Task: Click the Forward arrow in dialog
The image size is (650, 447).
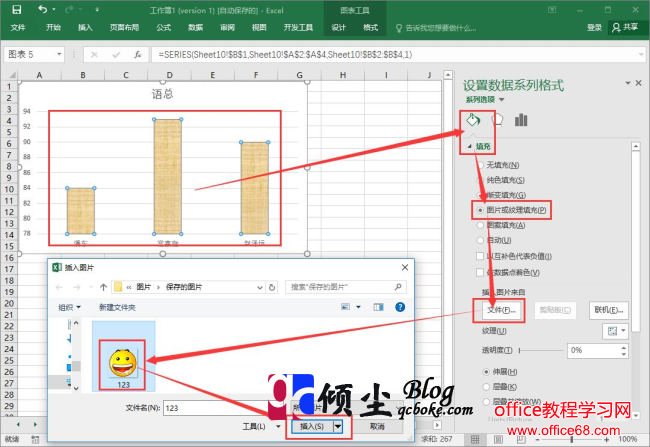Action: tap(77, 287)
